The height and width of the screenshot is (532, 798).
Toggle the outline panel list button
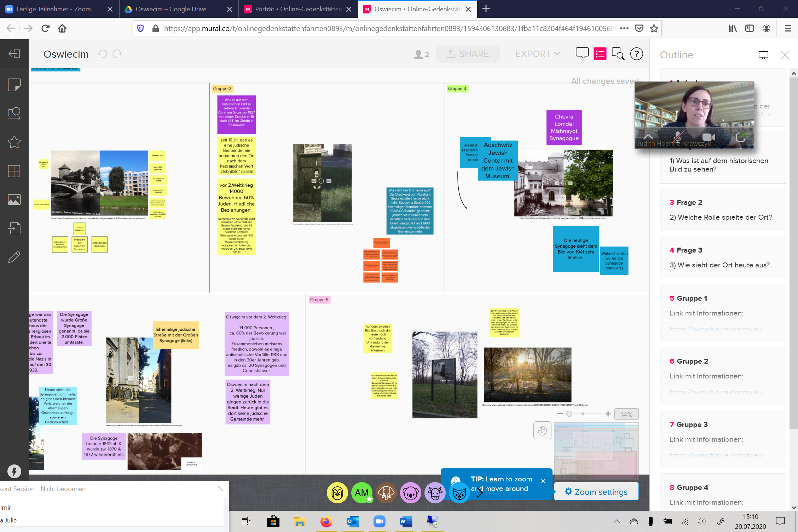[x=600, y=54]
